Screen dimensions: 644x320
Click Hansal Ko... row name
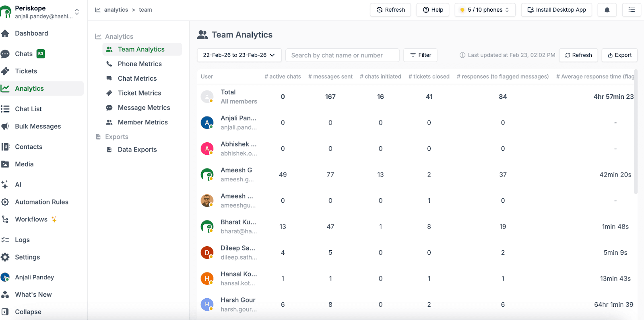coord(239,274)
